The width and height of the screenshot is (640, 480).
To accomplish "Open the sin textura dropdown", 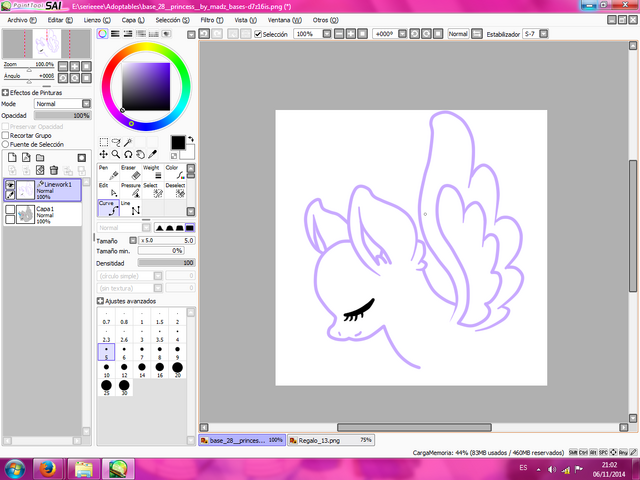I will (x=158, y=288).
